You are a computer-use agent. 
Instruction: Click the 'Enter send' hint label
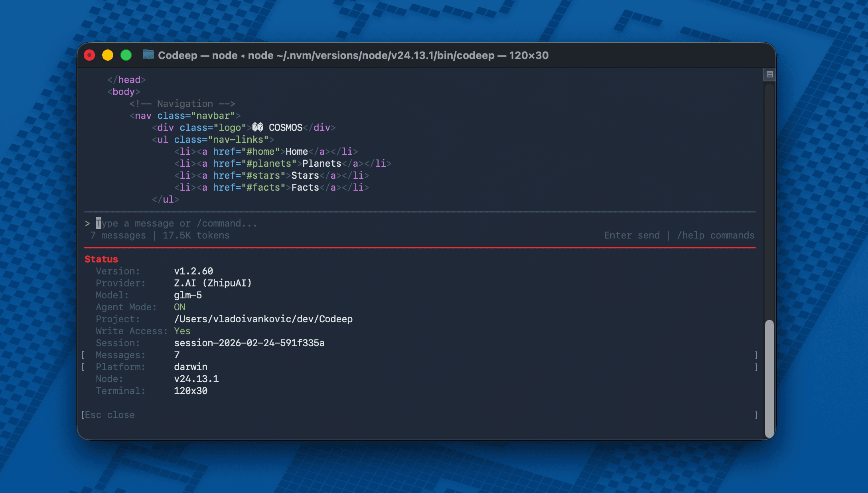(631, 235)
